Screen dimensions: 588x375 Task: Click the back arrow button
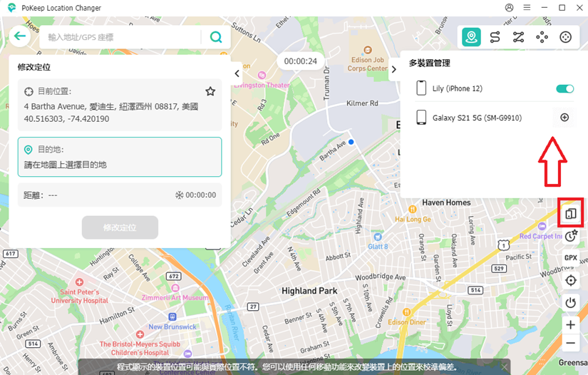[x=20, y=36]
